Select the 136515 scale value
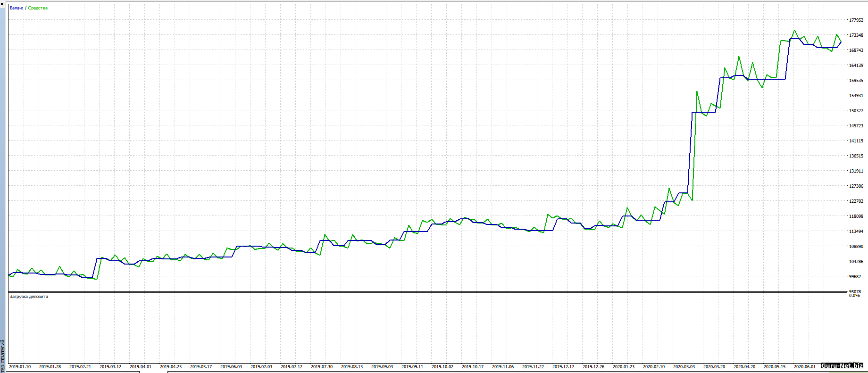 pos(856,156)
